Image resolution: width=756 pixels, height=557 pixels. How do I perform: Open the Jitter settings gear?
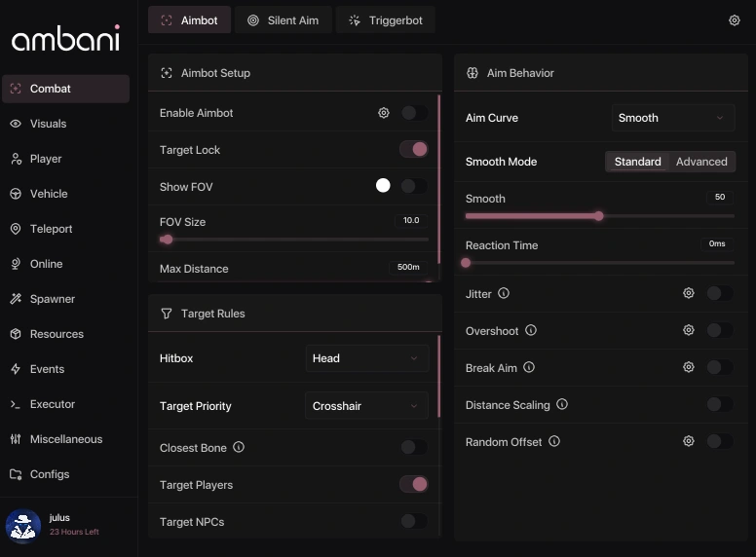(689, 293)
